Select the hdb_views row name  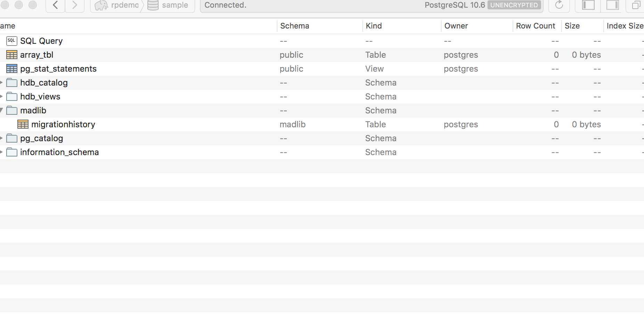click(40, 97)
